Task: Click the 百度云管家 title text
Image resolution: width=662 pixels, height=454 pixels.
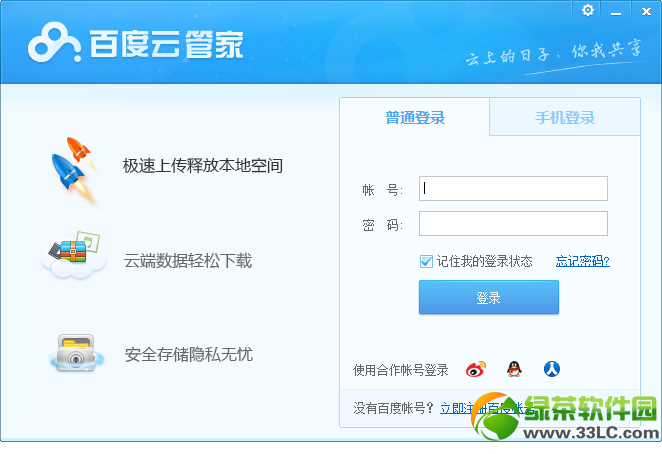Action: point(167,43)
